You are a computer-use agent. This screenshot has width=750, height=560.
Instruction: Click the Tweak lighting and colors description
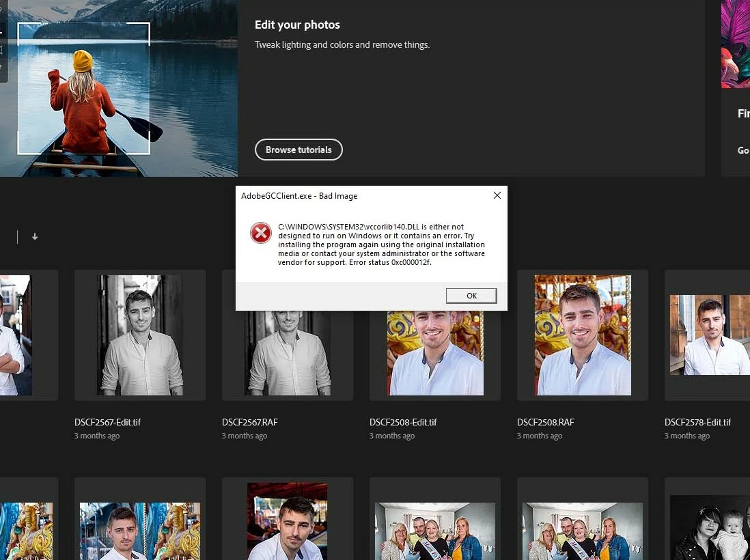342,45
